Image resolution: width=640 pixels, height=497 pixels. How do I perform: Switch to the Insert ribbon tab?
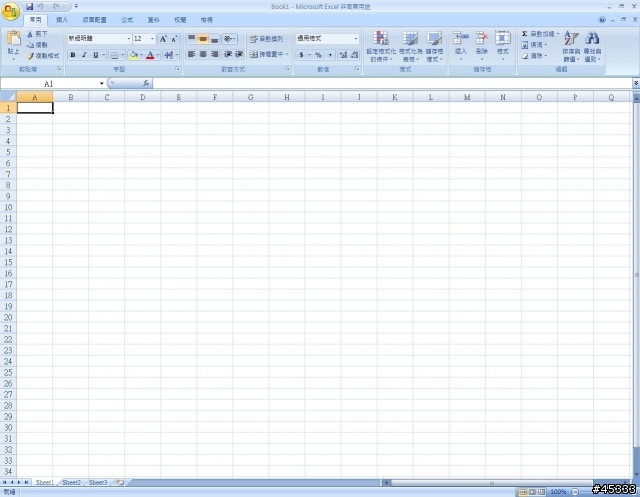click(62, 20)
